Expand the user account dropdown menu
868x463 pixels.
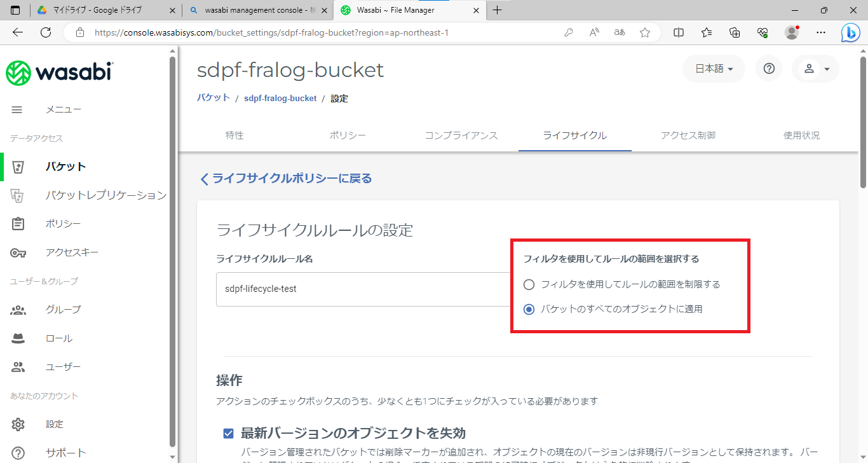[816, 69]
